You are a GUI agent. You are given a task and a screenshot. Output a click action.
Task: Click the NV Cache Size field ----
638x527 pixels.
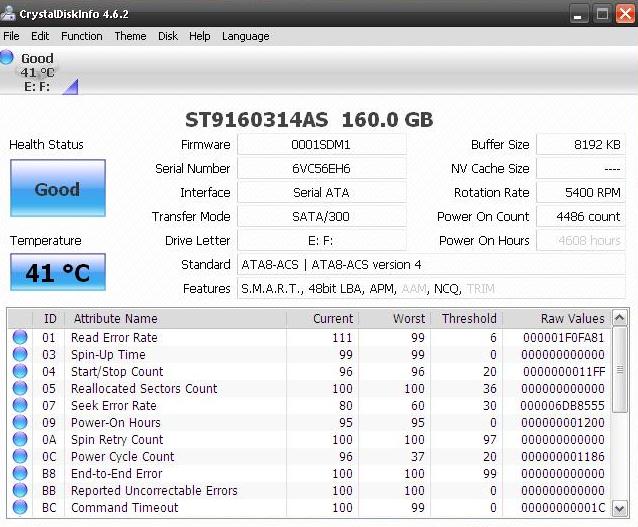(x=581, y=168)
